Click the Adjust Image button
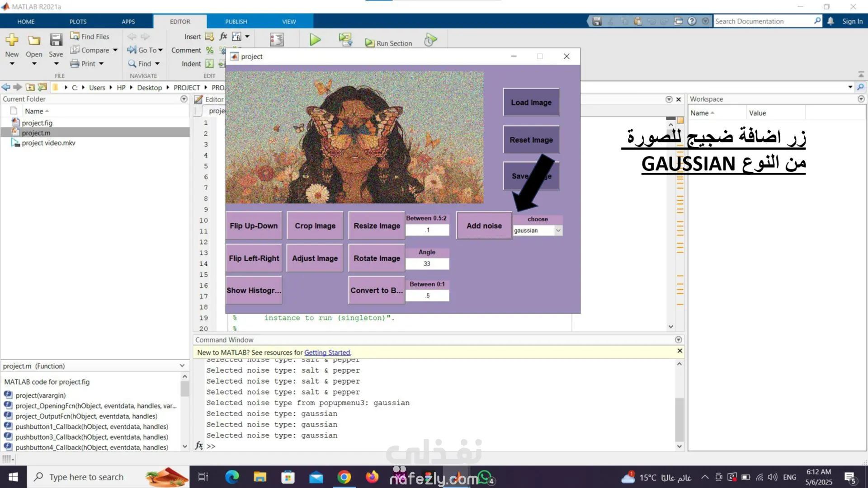This screenshot has width=868, height=488. [x=315, y=258]
